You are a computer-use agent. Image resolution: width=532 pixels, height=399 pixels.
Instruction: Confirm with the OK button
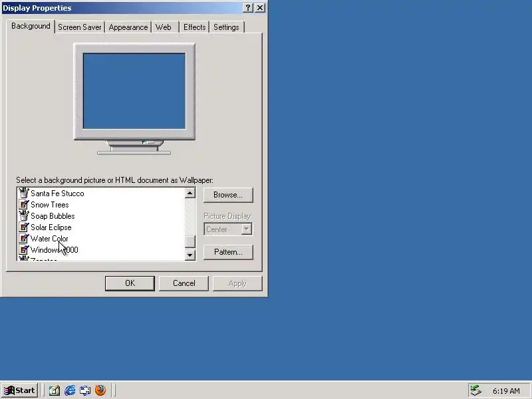point(130,283)
